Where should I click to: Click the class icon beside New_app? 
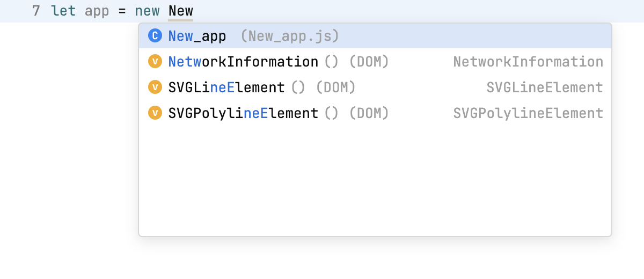tap(155, 36)
